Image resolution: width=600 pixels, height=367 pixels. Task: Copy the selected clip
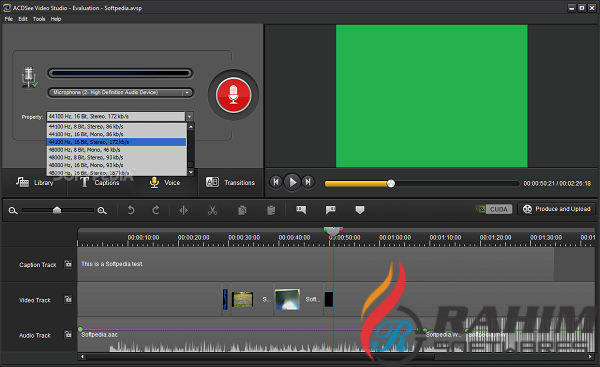242,210
